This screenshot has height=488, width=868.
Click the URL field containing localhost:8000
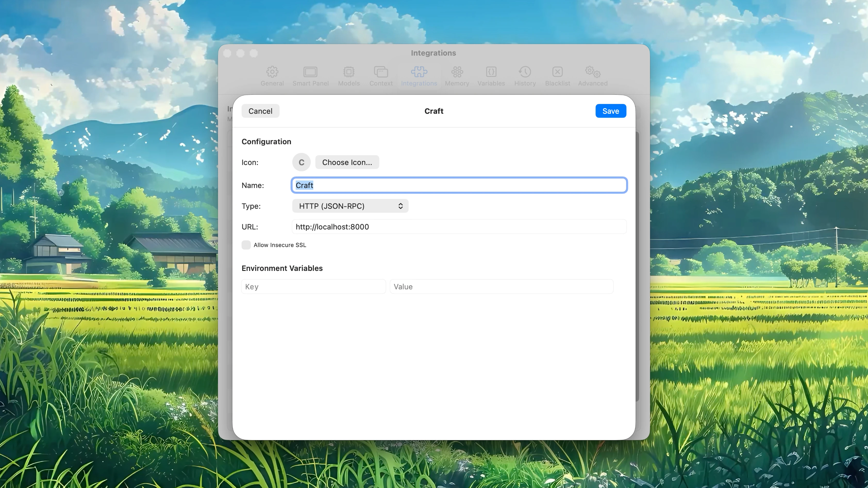[459, 227]
